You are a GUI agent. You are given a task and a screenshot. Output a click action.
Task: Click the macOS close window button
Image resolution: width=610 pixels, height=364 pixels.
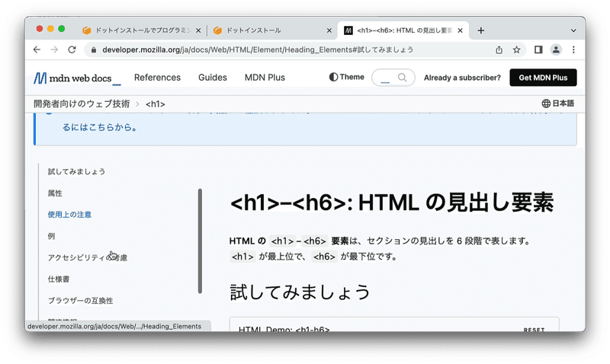[x=40, y=29]
